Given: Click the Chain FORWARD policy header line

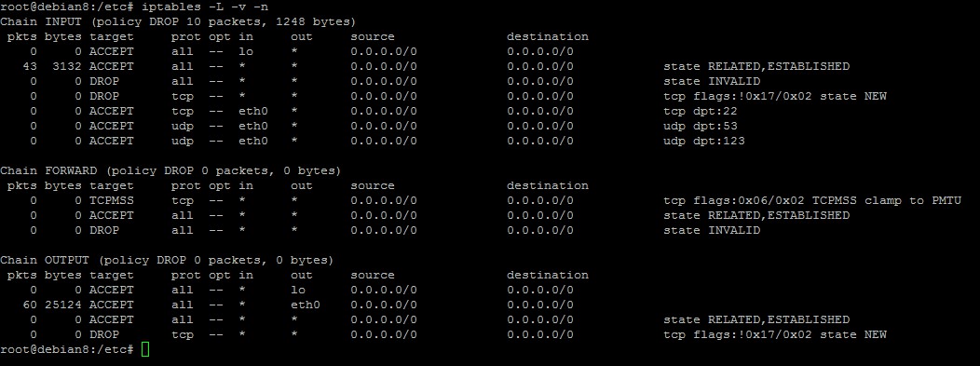Looking at the screenshot, I should tap(170, 170).
